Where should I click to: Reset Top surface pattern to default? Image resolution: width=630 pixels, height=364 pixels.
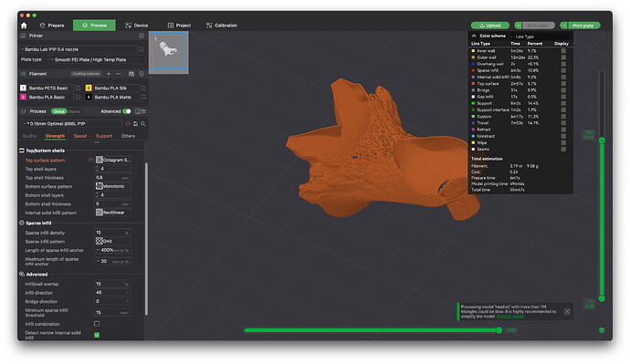coord(90,161)
